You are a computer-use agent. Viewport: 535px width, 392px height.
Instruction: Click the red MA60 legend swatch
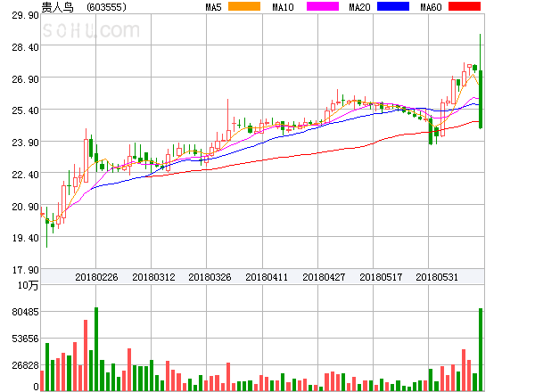coord(465,6)
